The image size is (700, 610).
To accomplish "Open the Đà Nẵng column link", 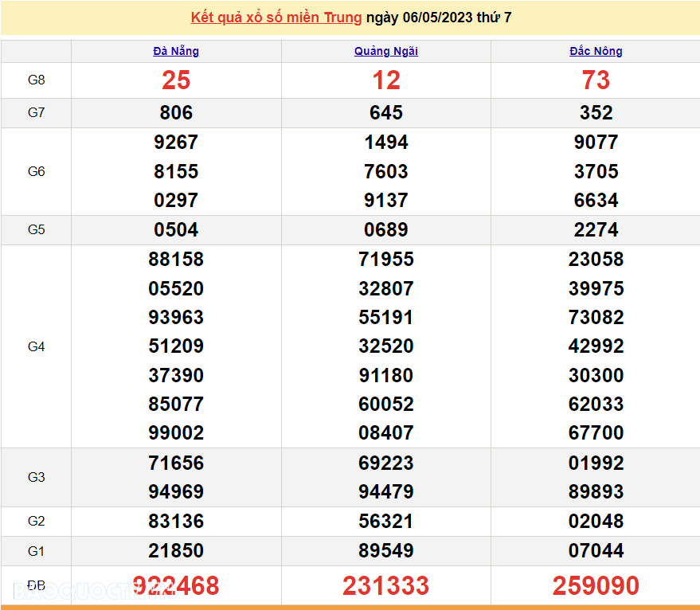I will point(174,51).
